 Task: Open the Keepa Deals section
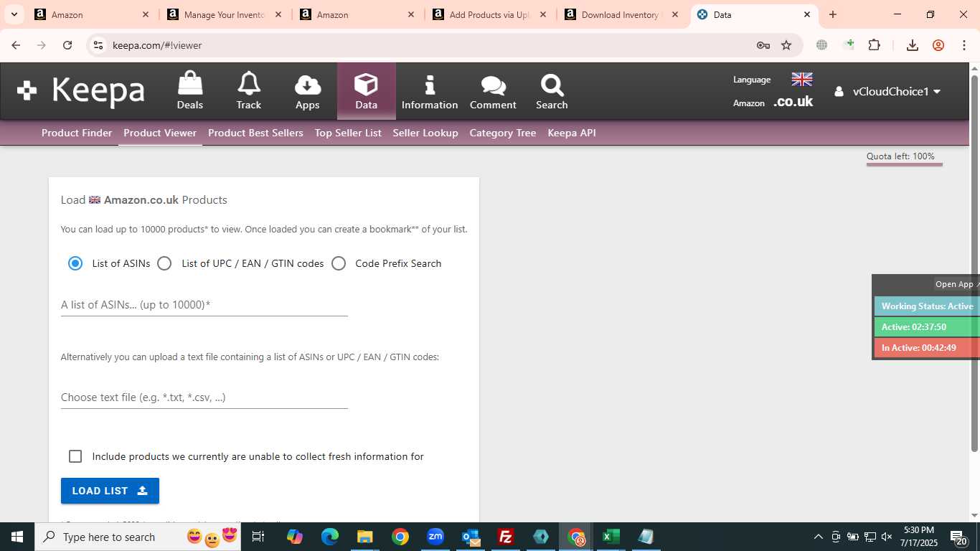[190, 91]
